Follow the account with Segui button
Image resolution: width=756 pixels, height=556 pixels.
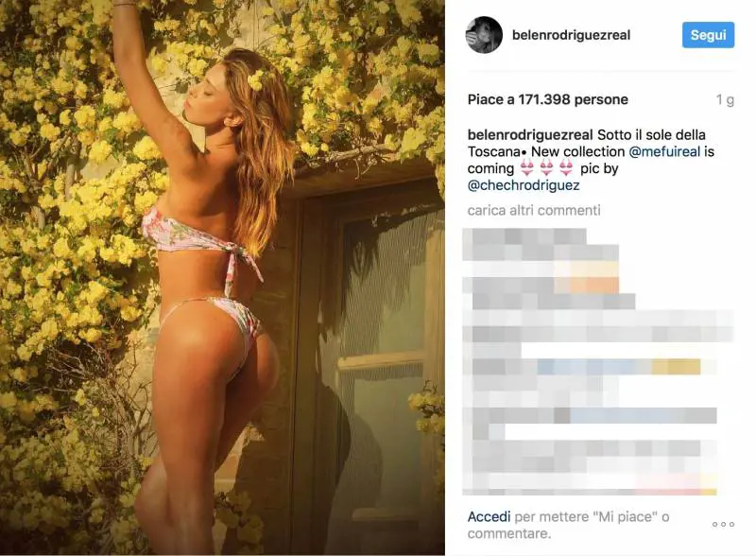pos(708,35)
